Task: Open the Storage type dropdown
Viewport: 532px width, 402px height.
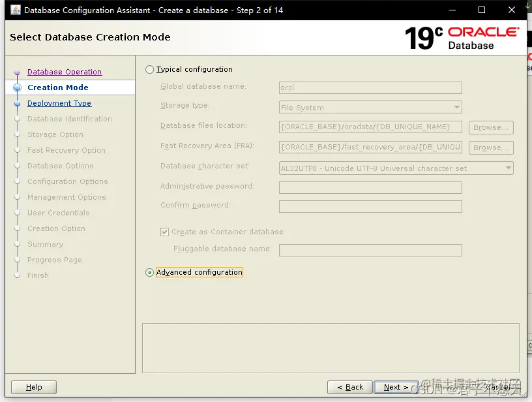Action: (370, 108)
